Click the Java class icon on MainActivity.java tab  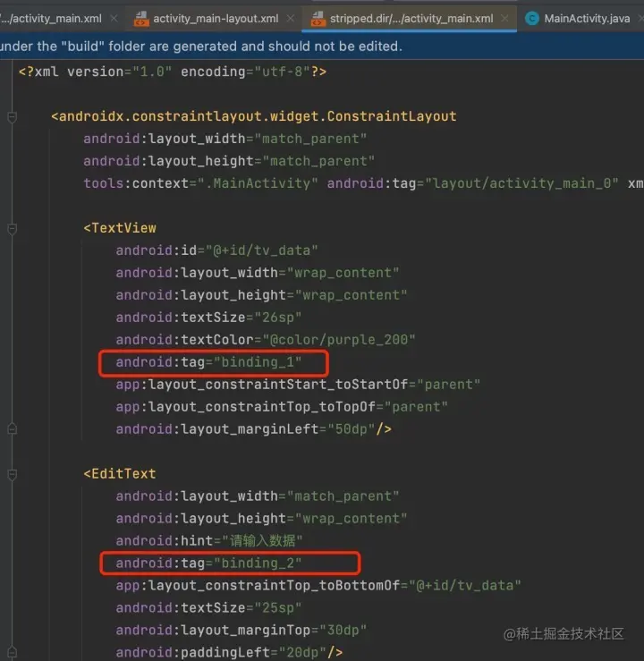(532, 19)
